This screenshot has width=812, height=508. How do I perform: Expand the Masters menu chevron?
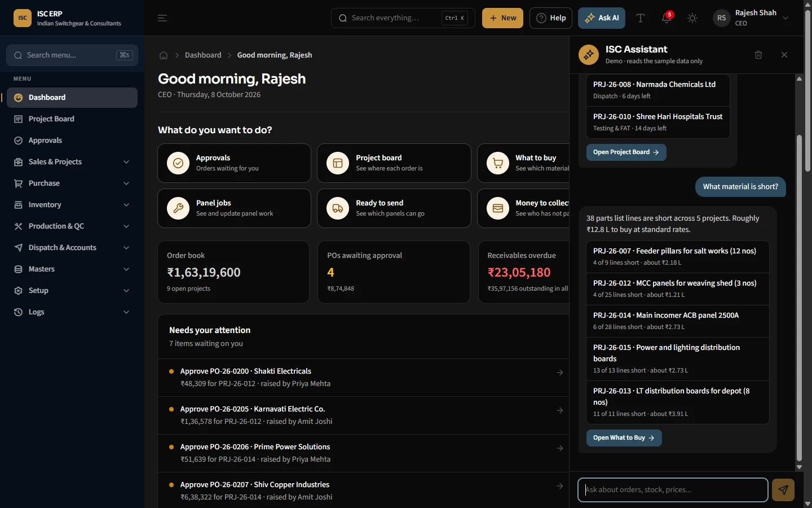point(126,269)
